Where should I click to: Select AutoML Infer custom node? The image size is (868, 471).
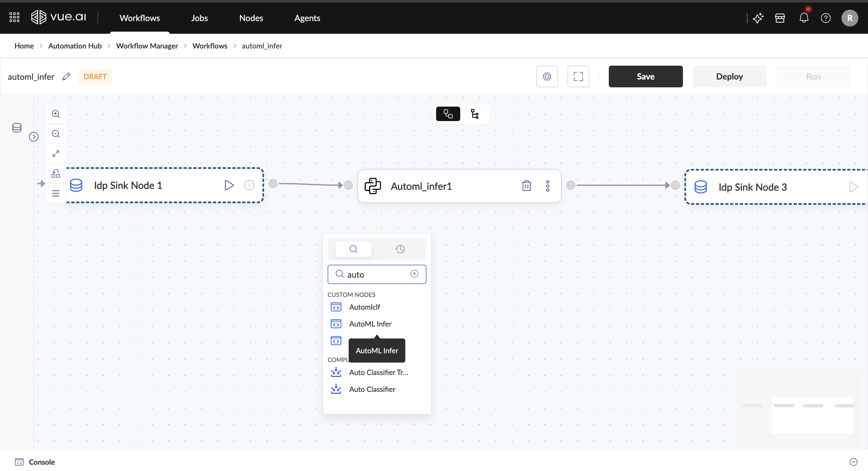point(370,324)
